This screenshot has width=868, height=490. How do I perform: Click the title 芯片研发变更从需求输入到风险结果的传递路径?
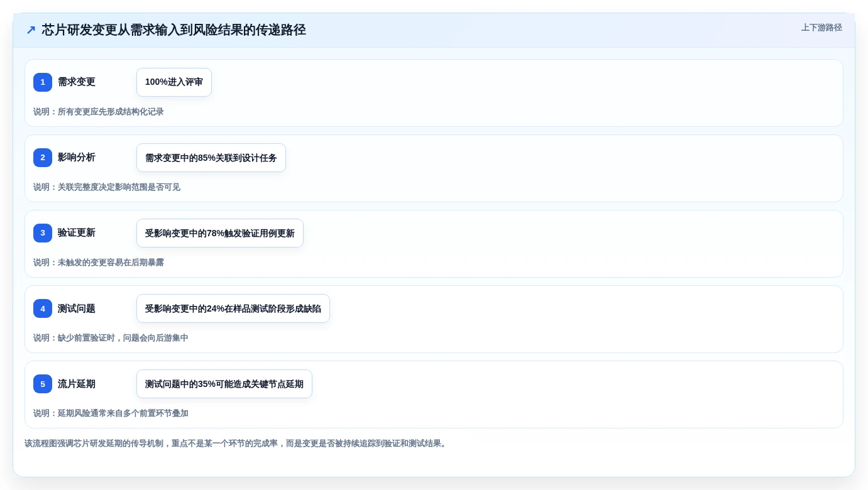pyautogui.click(x=173, y=30)
